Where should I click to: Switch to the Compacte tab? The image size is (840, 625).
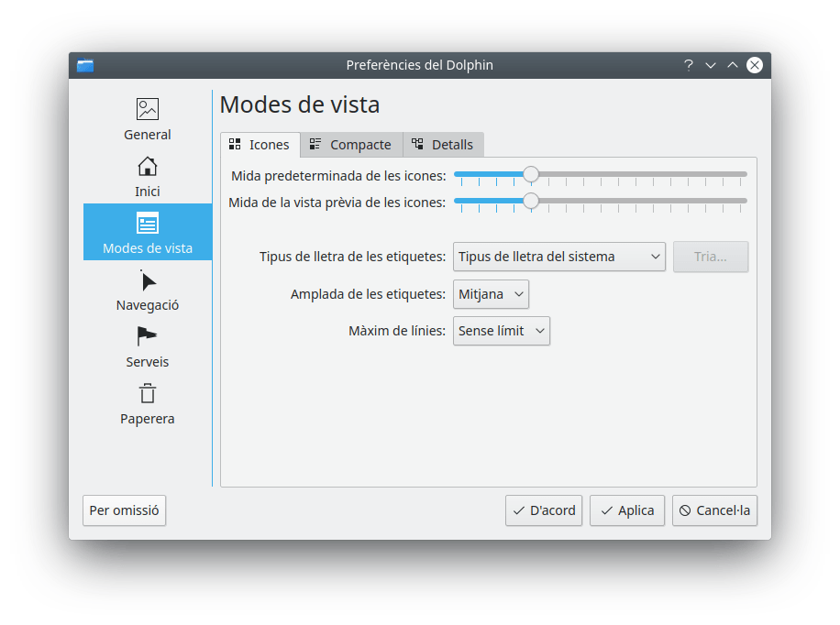(x=351, y=145)
